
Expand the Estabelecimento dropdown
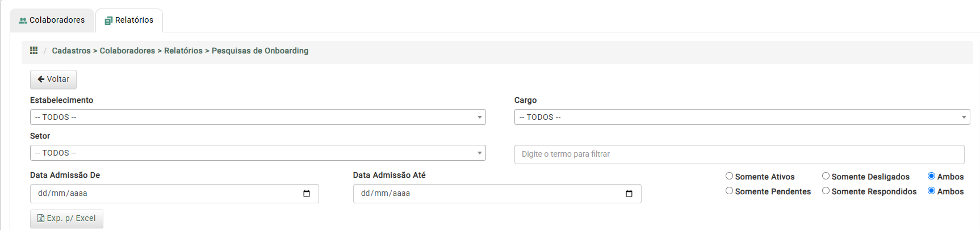click(258, 117)
